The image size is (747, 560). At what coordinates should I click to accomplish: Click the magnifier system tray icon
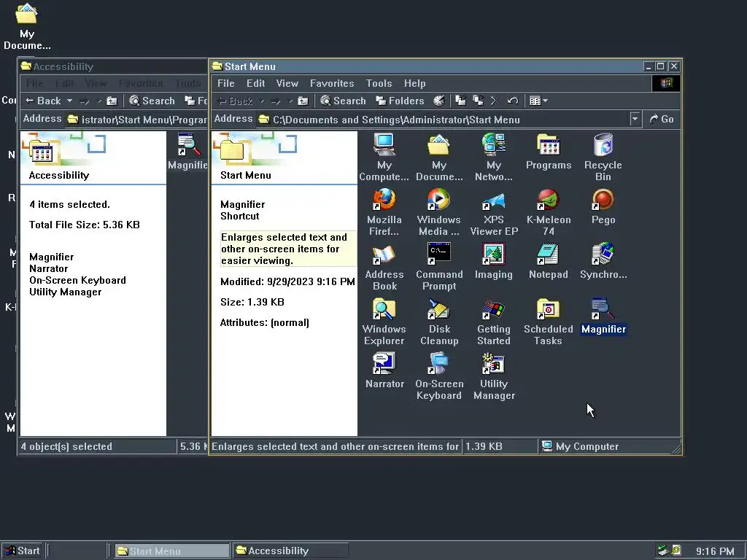(676, 551)
